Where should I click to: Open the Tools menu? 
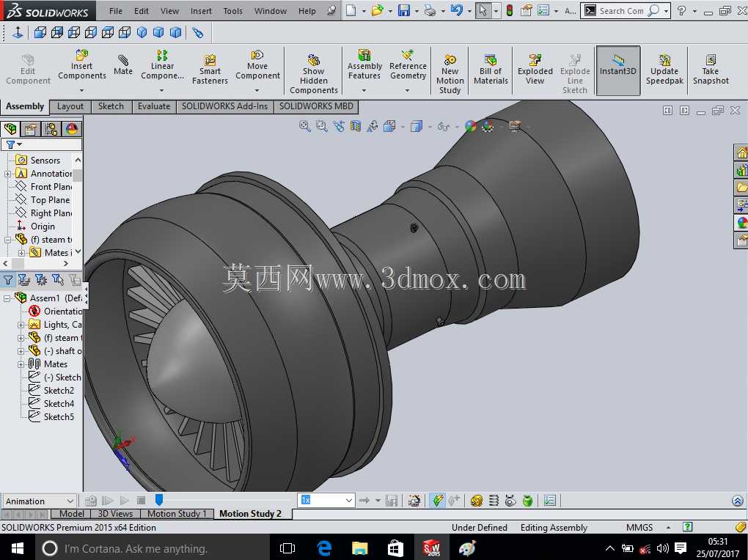[232, 10]
